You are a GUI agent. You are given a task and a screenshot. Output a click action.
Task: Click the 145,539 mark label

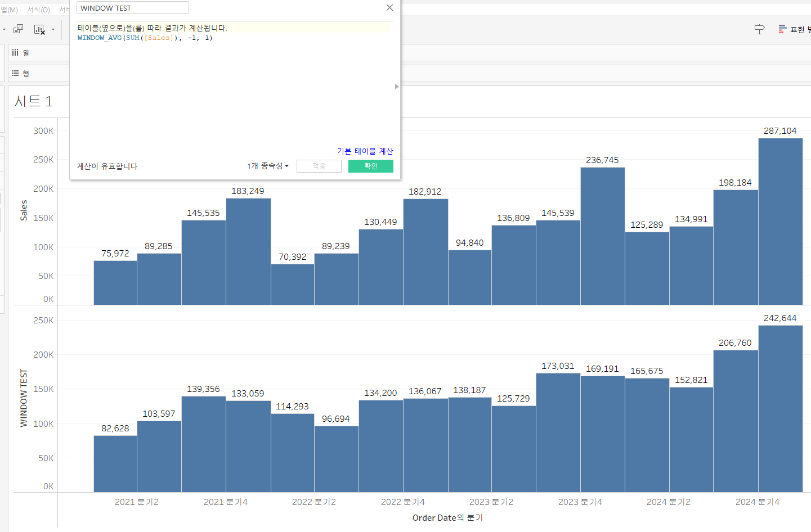[x=558, y=213]
